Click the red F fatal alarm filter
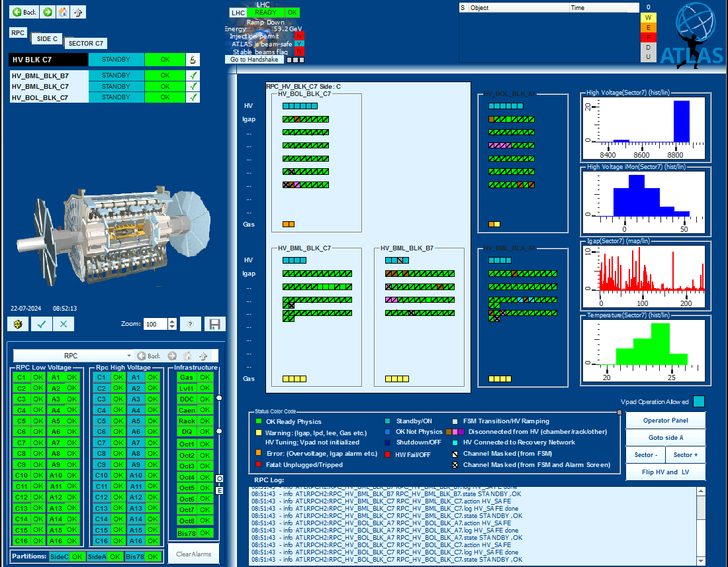Image resolution: width=728 pixels, height=567 pixels. tap(648, 37)
